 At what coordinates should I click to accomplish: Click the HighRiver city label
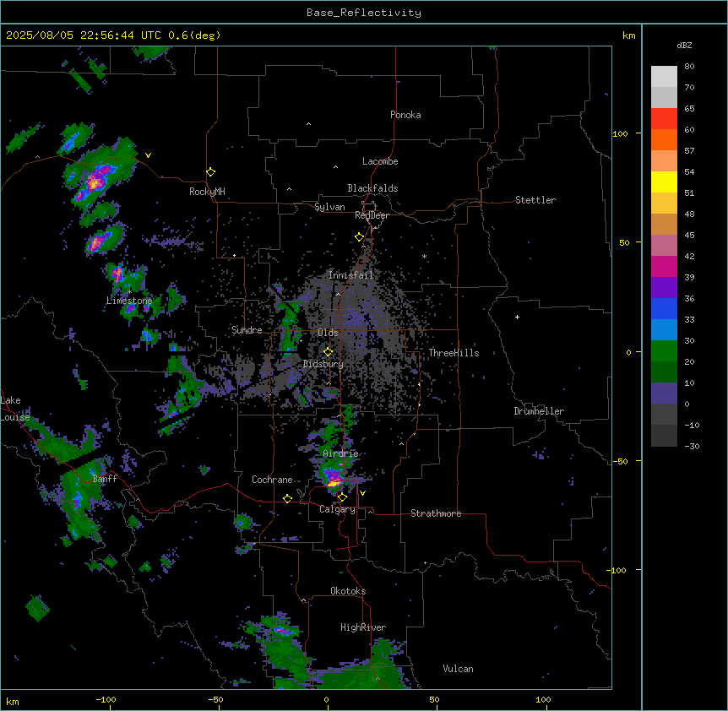click(363, 627)
